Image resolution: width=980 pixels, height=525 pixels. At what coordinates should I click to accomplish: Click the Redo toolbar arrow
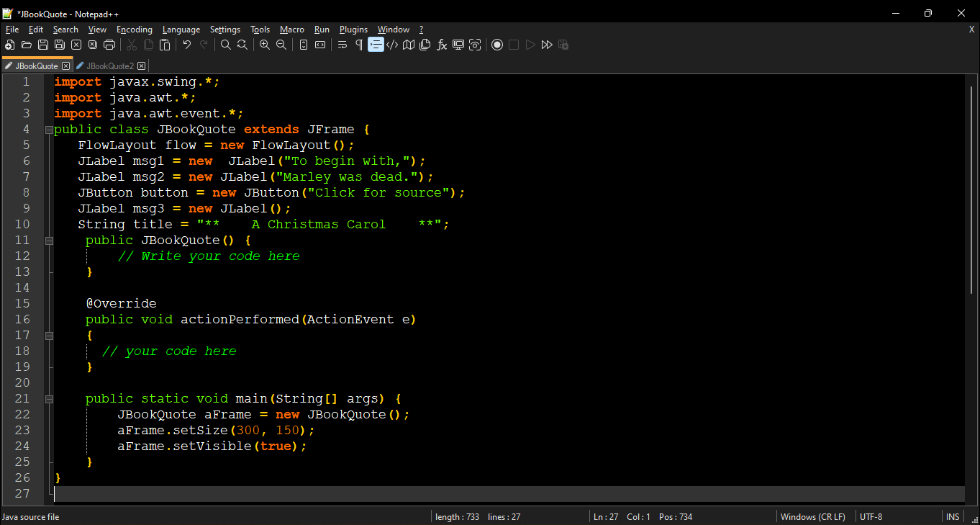[x=204, y=45]
